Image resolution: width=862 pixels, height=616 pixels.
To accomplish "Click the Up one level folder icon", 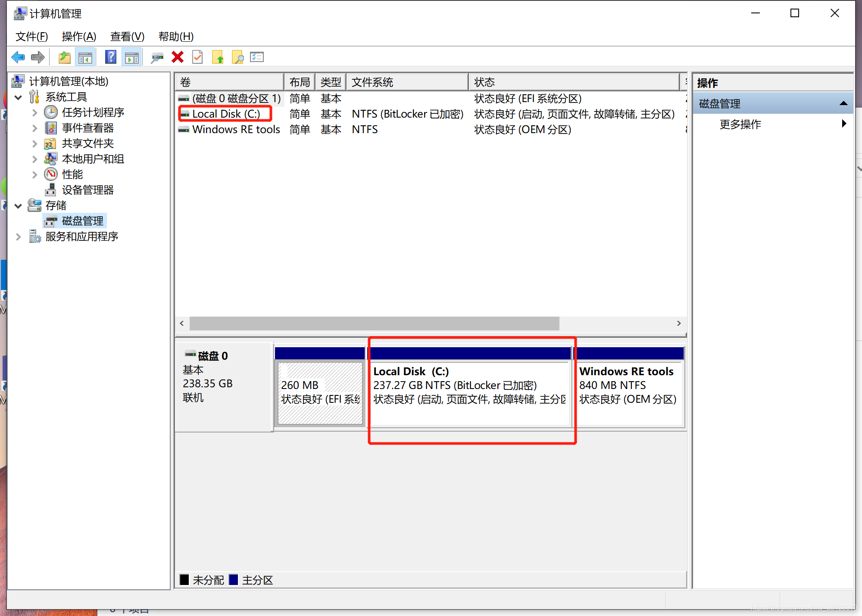I will tap(65, 57).
